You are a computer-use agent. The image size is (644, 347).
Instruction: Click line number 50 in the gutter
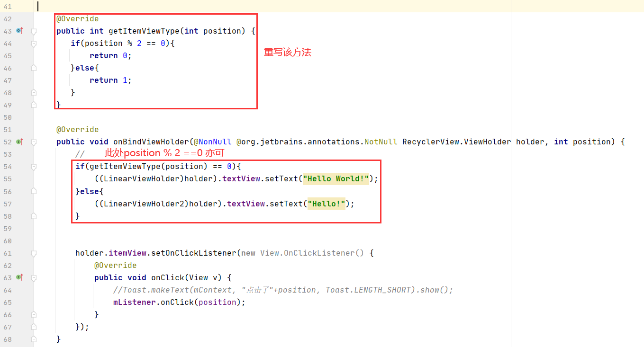[7, 117]
